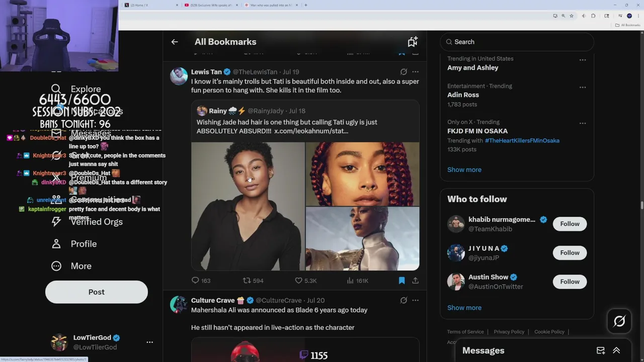Like the Lewis Tan post with 5.3K likes
The height and width of the screenshot is (362, 644).
305,281
